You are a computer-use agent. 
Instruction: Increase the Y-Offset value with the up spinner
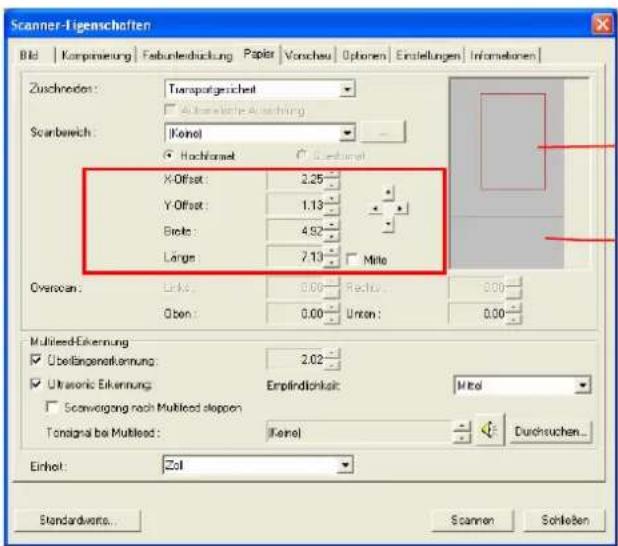[332, 200]
